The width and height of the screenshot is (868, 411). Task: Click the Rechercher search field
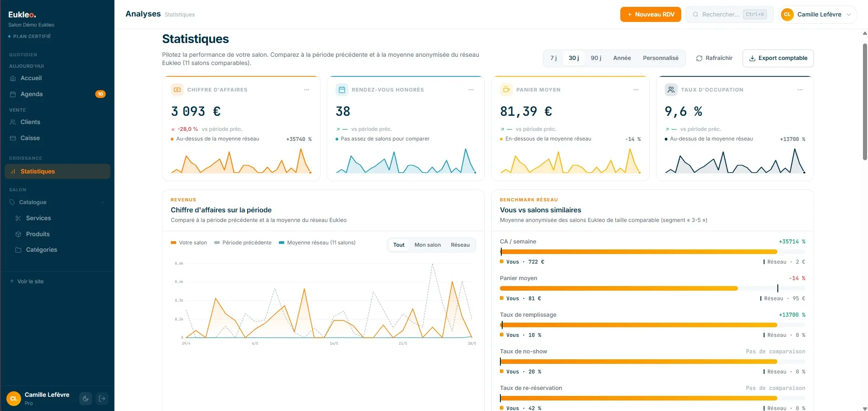[729, 15]
